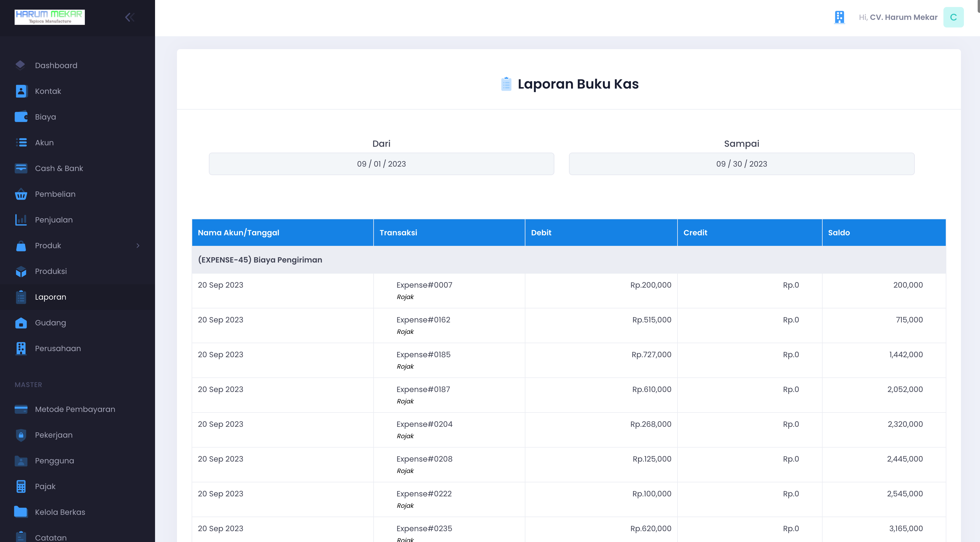Click the Penjualan chart icon

[21, 220]
